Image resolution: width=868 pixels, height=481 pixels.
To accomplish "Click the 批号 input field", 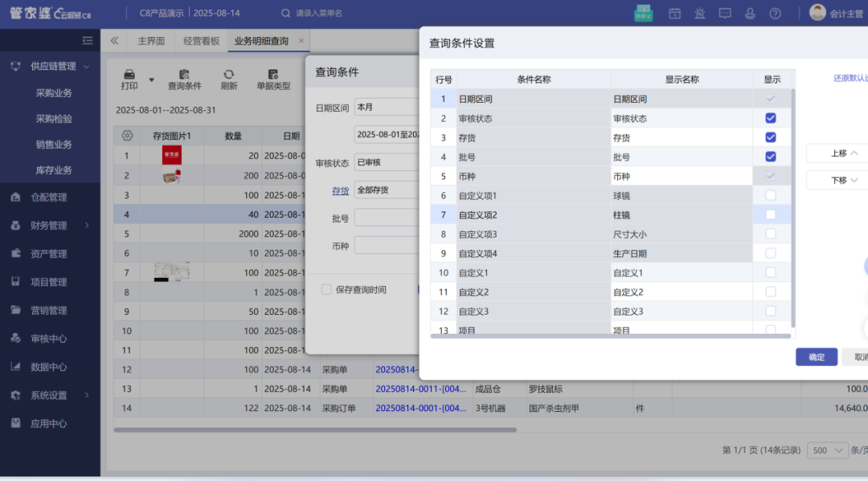I will click(387, 218).
